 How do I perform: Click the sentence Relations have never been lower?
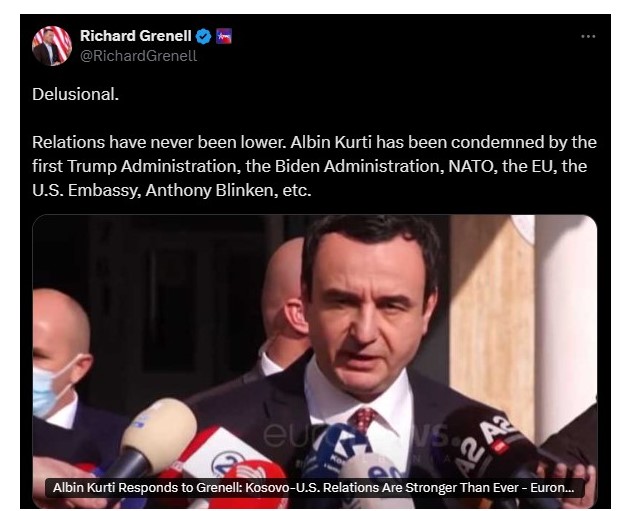(x=159, y=142)
